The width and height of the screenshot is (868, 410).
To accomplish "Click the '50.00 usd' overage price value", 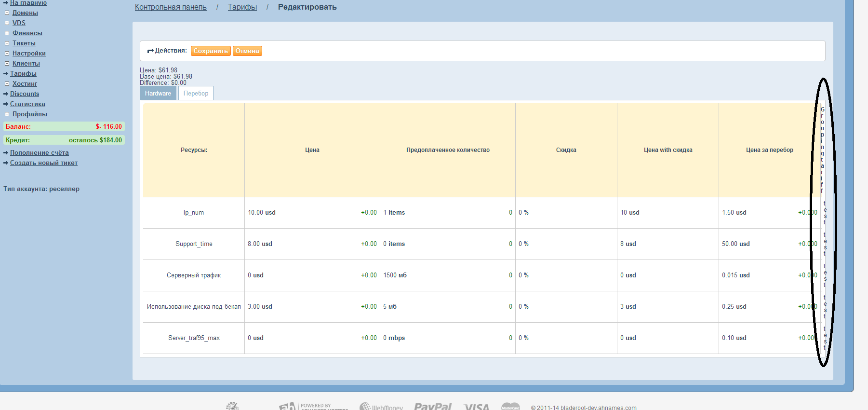I will [736, 244].
